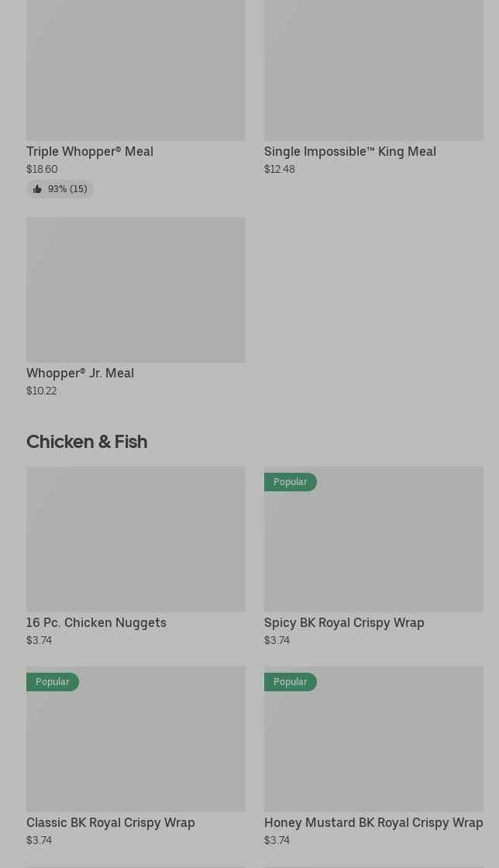Open the 16 Pc. Chicken Nuggets photo
499x868 pixels.
pos(136,539)
